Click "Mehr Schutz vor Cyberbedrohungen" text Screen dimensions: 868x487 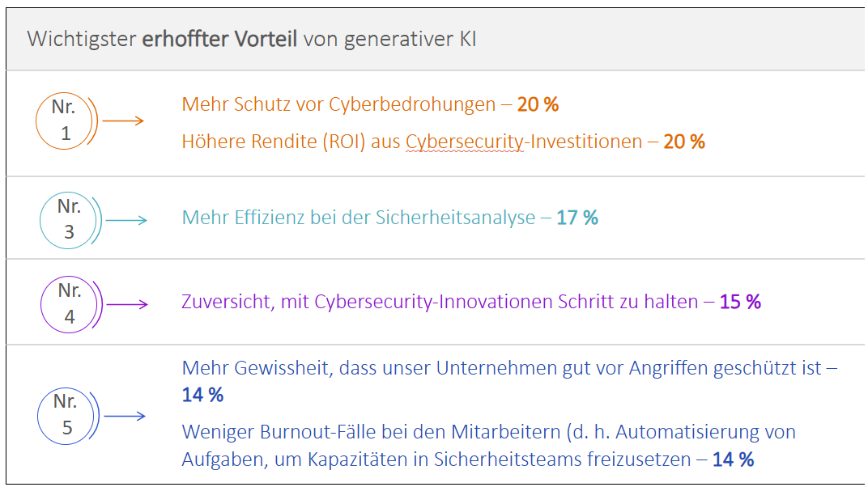(x=338, y=104)
